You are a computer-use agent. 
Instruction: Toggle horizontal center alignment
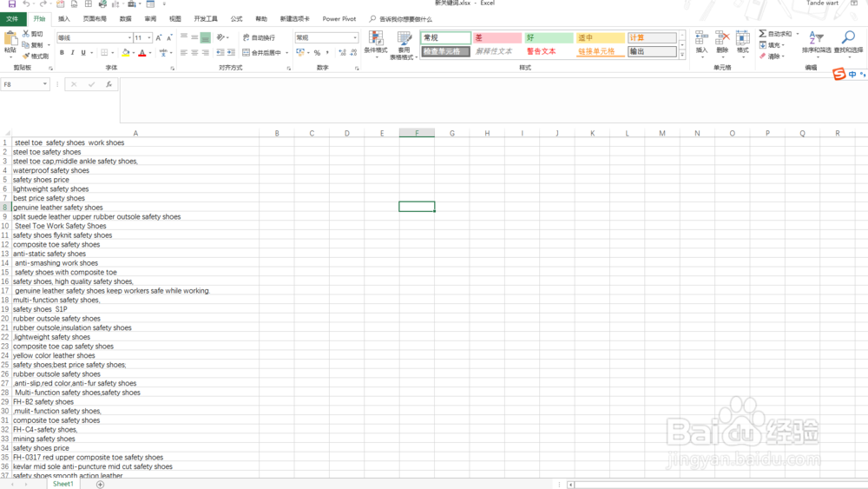tap(194, 53)
